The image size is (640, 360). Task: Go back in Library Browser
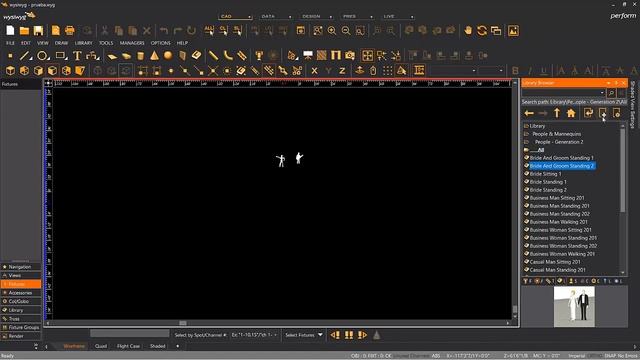(x=529, y=113)
